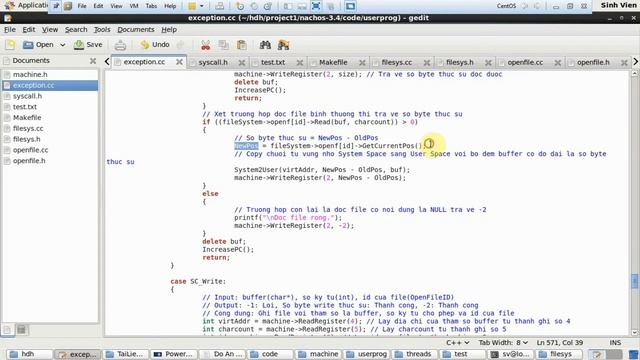Viewport: 640px width, 360px height.
Task: Click the Print icon
Action: [120, 45]
